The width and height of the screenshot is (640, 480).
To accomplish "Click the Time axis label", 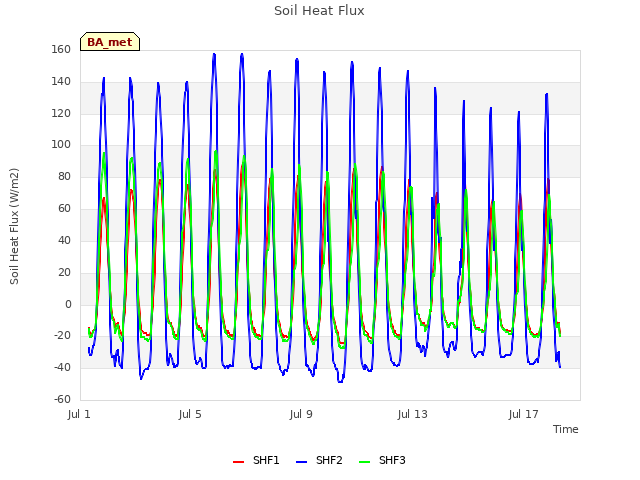I will [x=566, y=429].
